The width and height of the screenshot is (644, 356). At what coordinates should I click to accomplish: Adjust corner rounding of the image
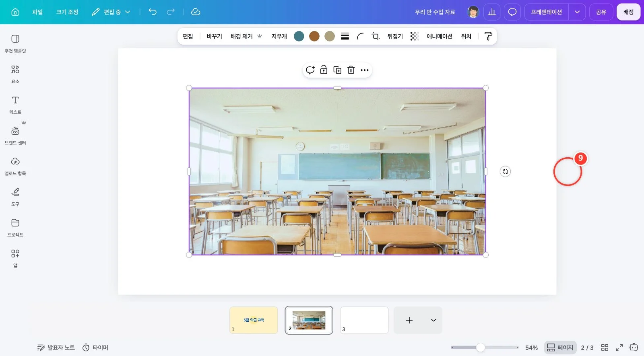pos(360,36)
